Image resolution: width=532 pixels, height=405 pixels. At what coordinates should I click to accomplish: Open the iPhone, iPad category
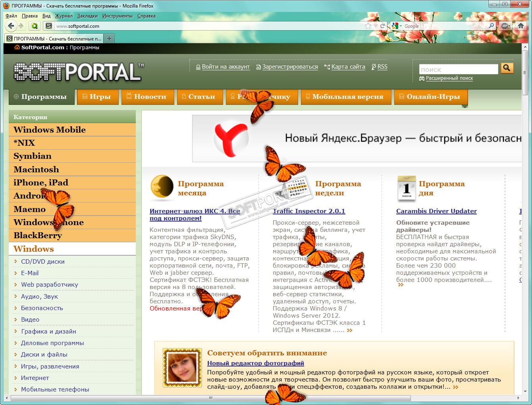click(x=72, y=183)
